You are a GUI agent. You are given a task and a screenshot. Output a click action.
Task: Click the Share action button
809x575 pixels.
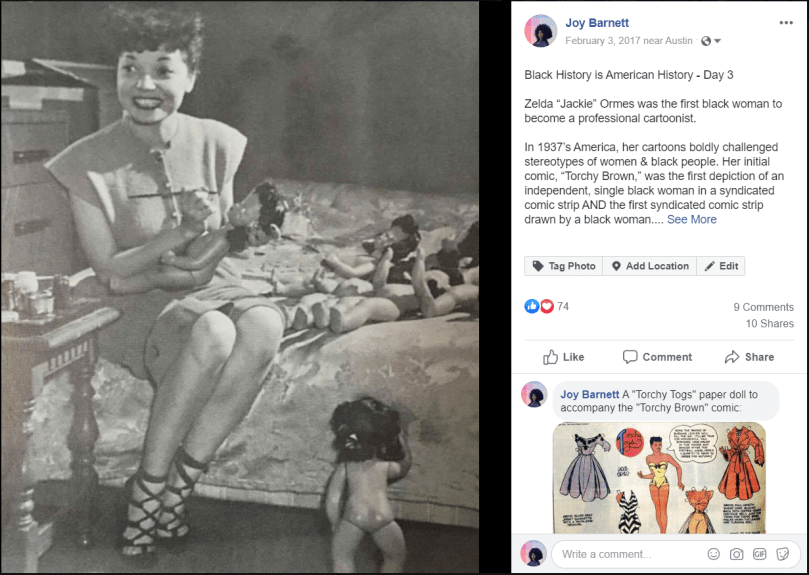point(749,357)
